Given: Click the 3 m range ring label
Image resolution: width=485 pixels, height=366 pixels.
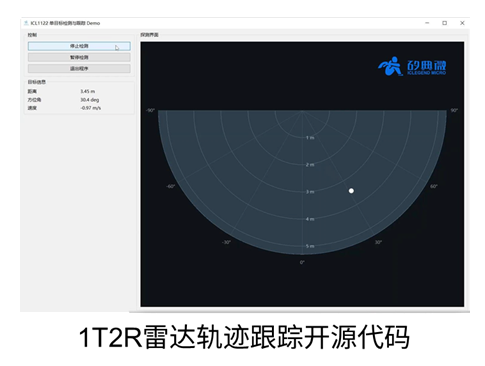Looking at the screenshot, I should (x=310, y=192).
